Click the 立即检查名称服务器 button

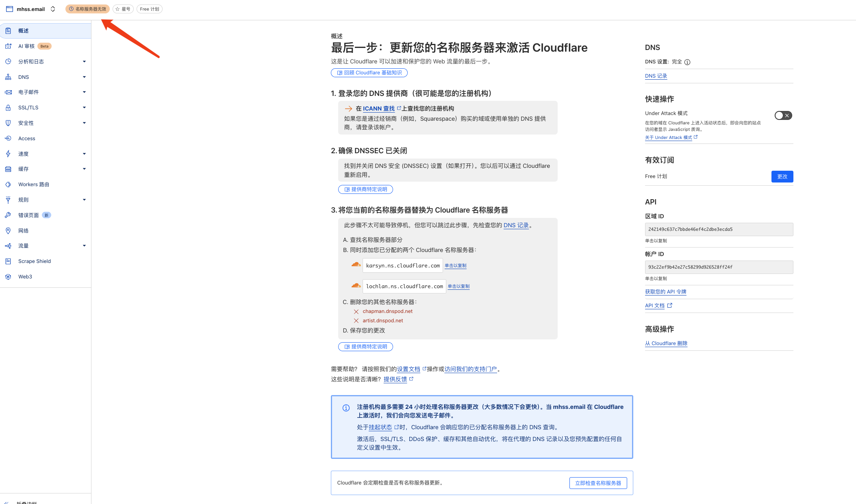click(x=598, y=483)
